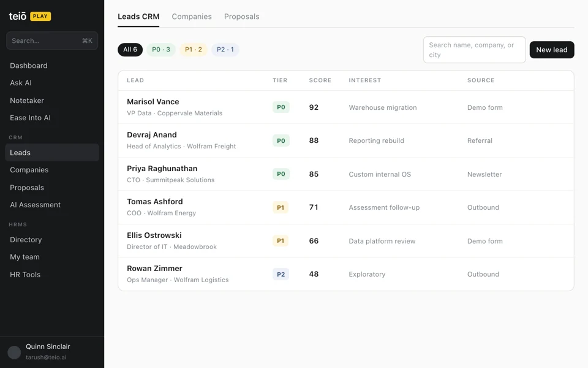Open the Ellis Ostrowski lead

click(154, 236)
